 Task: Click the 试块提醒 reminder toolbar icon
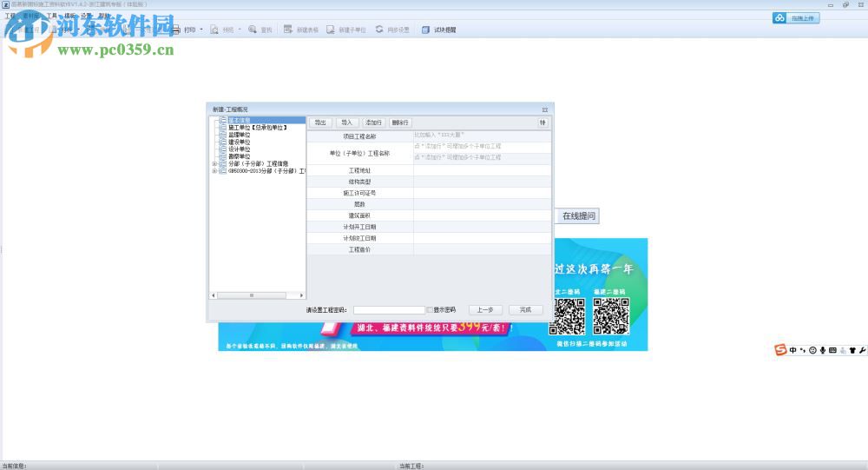[425, 30]
